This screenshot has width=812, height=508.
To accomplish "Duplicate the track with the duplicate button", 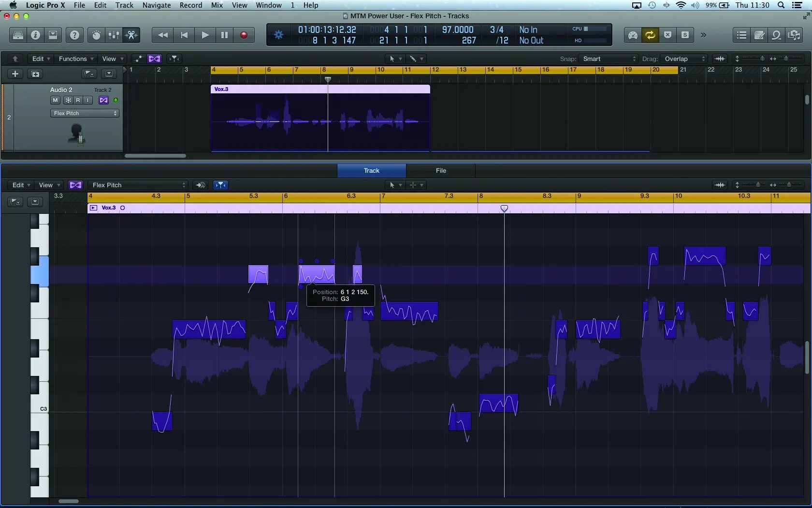I will coord(35,74).
